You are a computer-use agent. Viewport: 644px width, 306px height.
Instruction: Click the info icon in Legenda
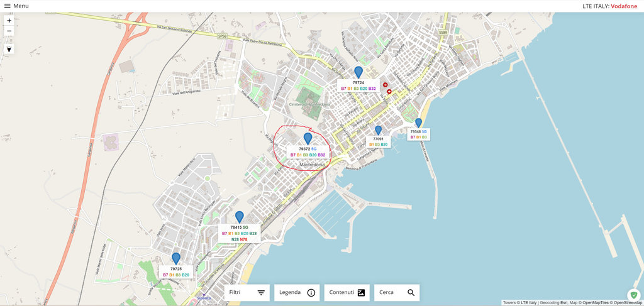[x=311, y=292]
